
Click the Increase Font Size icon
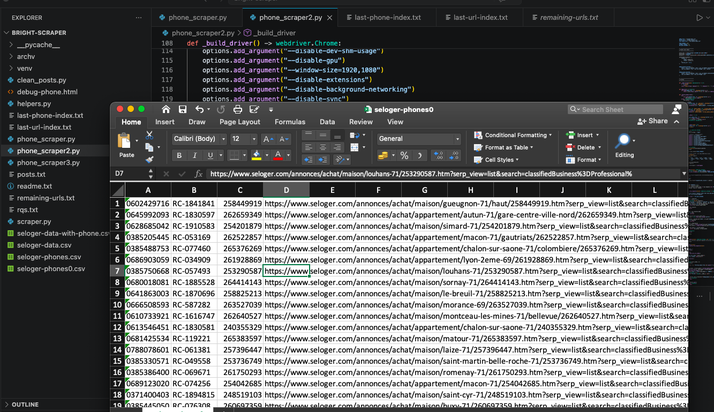click(267, 139)
